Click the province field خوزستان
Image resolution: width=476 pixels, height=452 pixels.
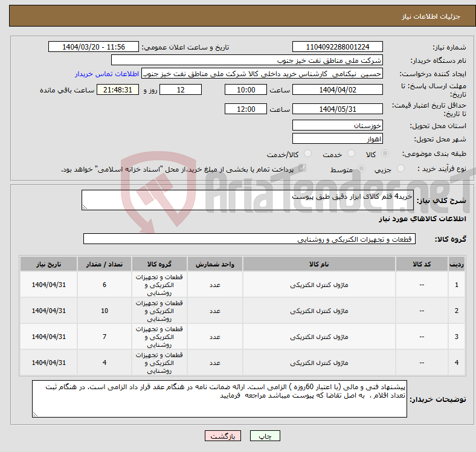point(338,125)
